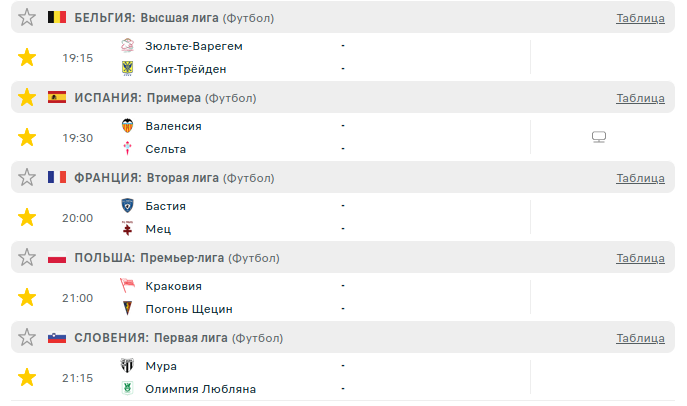Remove the Bastia vs Metz match from favorites

coord(27,217)
